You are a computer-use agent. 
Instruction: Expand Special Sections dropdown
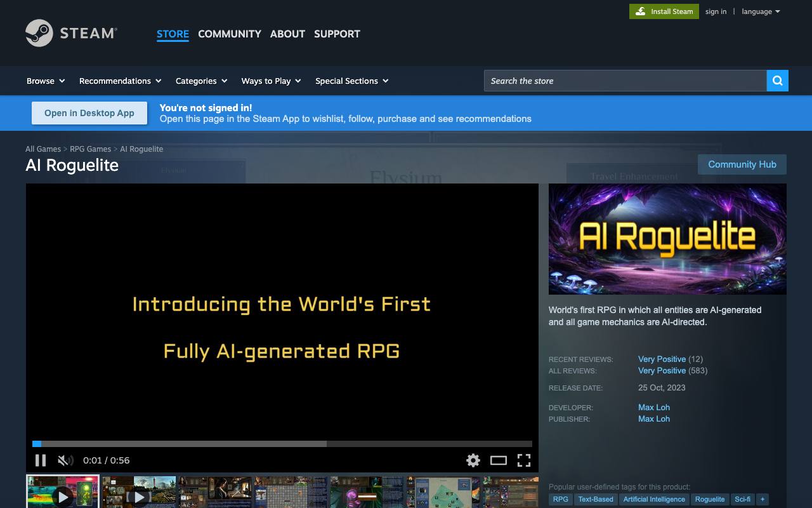[x=351, y=81]
